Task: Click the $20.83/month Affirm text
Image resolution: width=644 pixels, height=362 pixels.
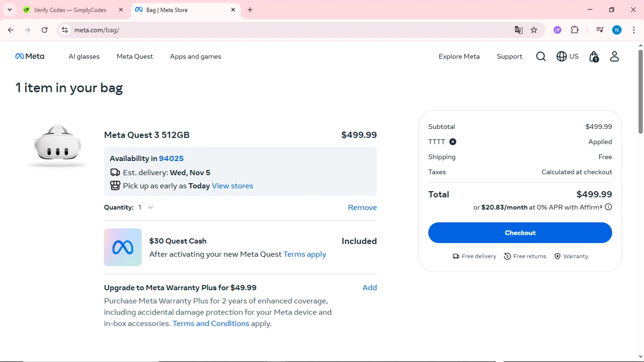Action: point(504,207)
